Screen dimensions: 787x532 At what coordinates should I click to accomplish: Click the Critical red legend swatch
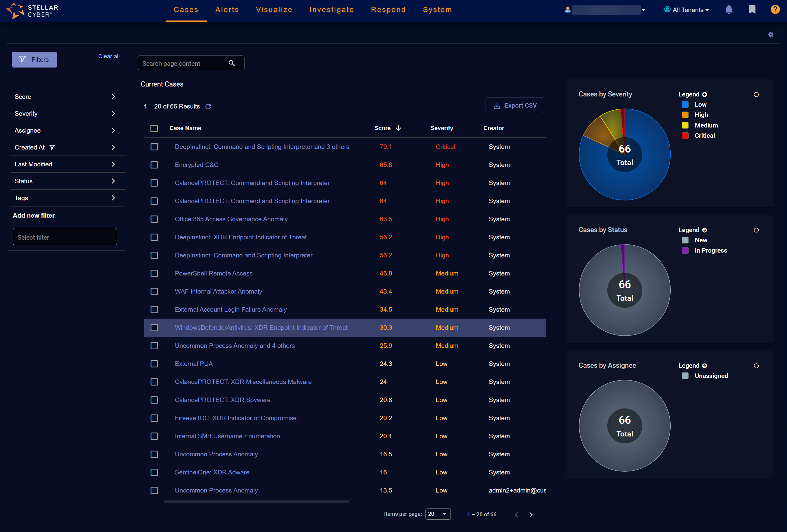click(x=685, y=136)
